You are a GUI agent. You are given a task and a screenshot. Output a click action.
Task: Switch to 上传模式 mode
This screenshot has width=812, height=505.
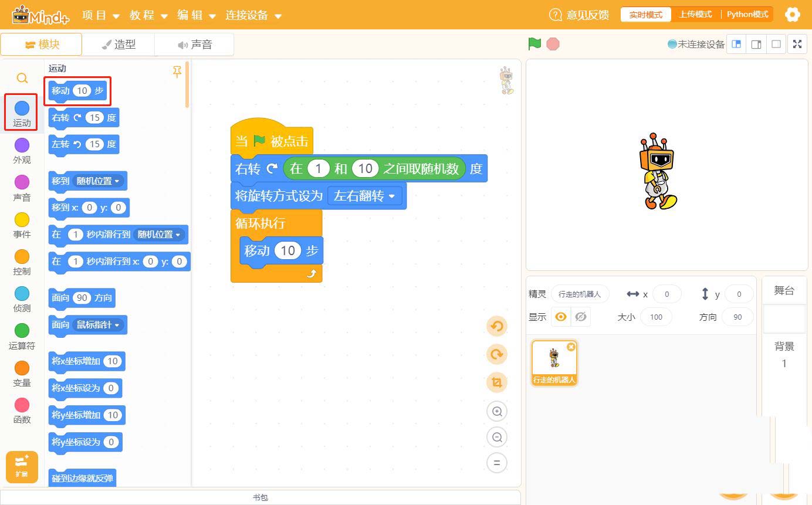point(696,15)
